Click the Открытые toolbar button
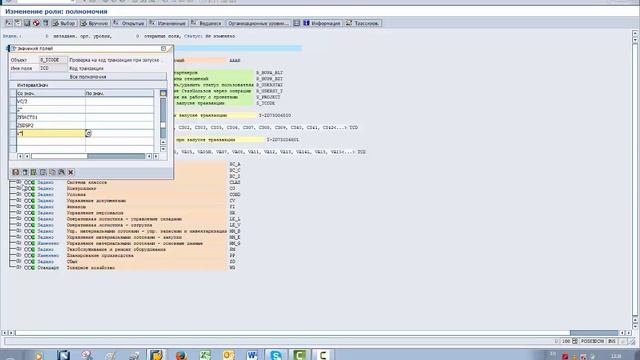Screen dimensions: 640x360 pos(129,23)
